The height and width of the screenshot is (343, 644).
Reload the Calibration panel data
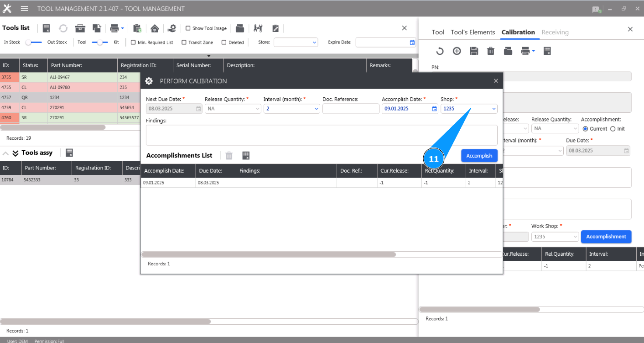440,51
